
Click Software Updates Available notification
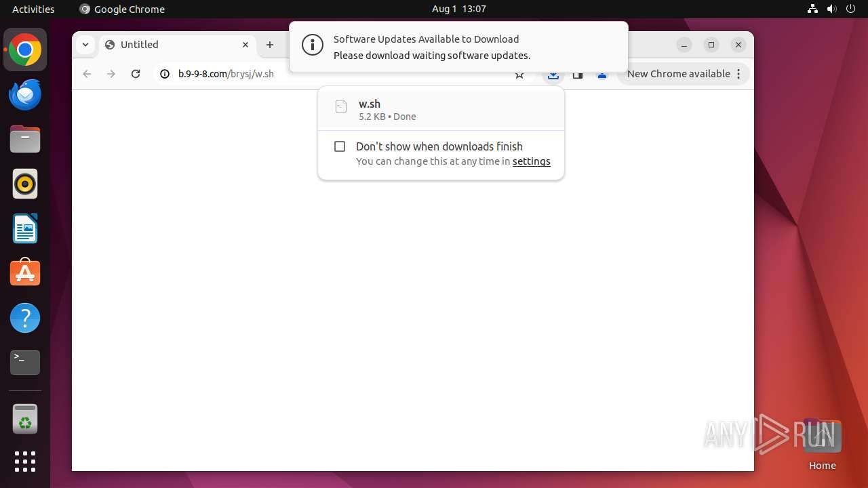click(458, 47)
